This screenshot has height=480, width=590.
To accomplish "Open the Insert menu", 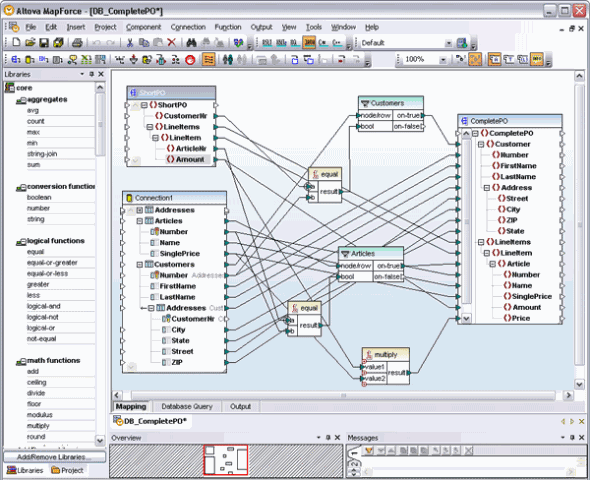I will tap(76, 27).
